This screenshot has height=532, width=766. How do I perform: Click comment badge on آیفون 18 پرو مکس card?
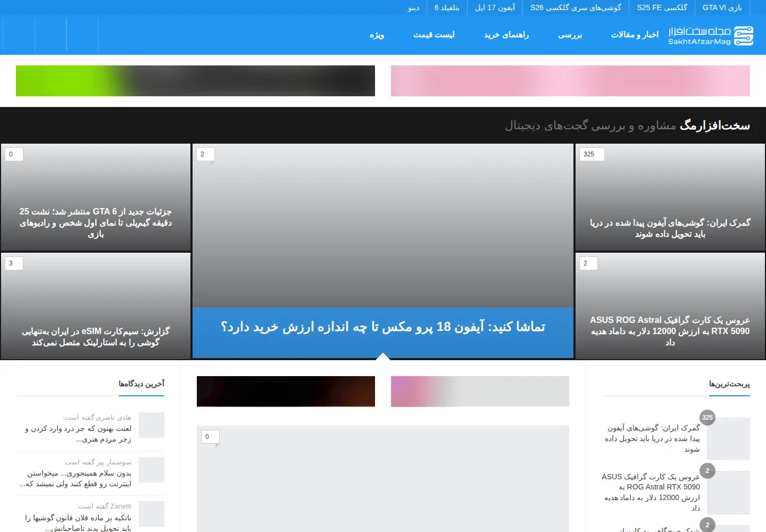coord(205,154)
